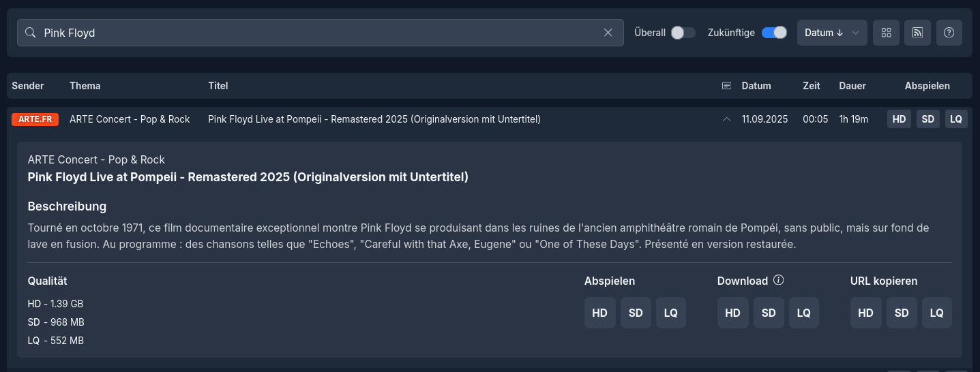This screenshot has width=980, height=372.
Task: Play LQ in the Abspielen section
Action: pos(671,313)
